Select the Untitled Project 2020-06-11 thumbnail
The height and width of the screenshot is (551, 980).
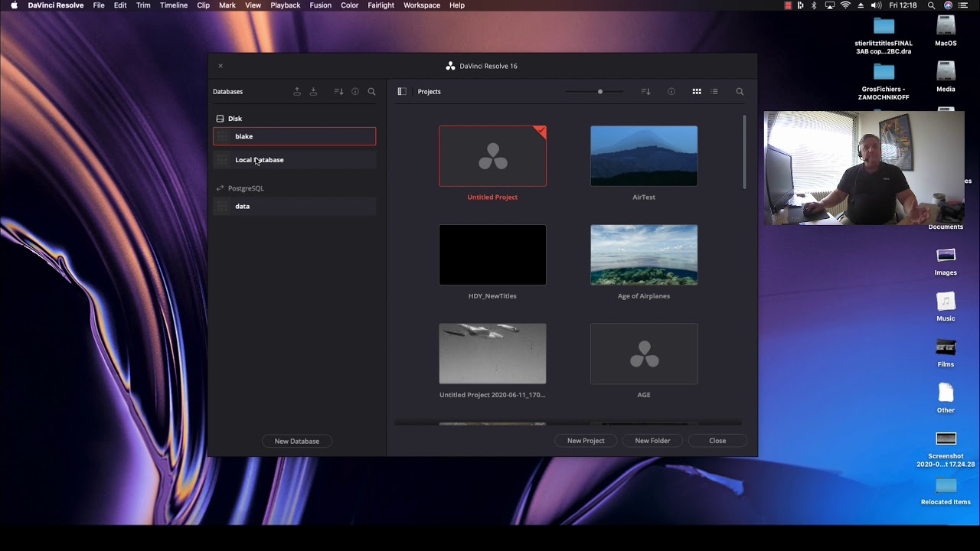point(492,354)
